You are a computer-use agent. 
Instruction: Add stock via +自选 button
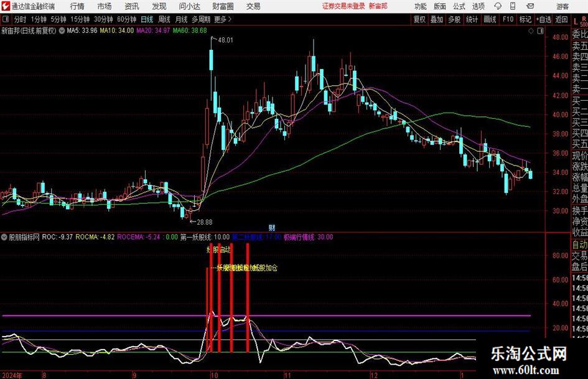pyautogui.click(x=544, y=19)
